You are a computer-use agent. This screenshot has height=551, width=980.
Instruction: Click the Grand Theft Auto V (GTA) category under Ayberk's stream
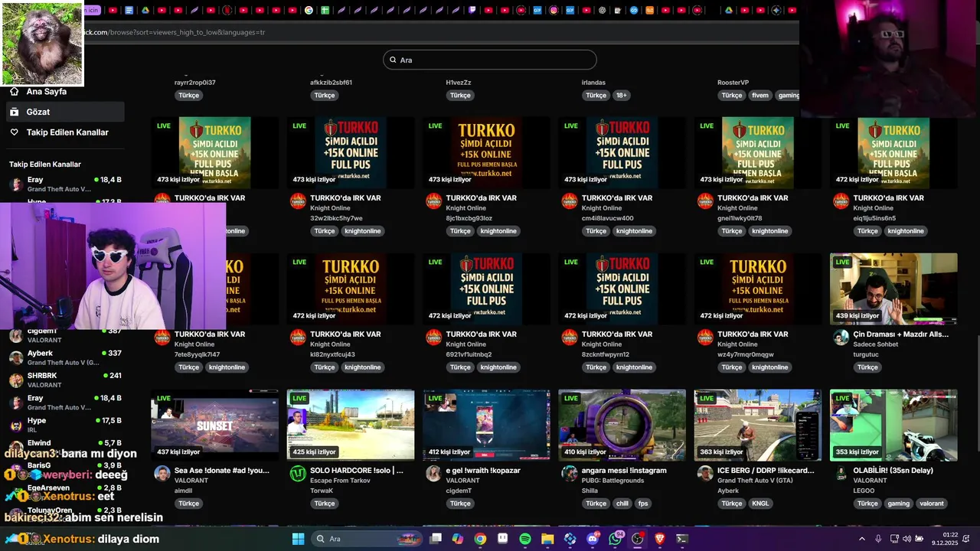(x=754, y=481)
